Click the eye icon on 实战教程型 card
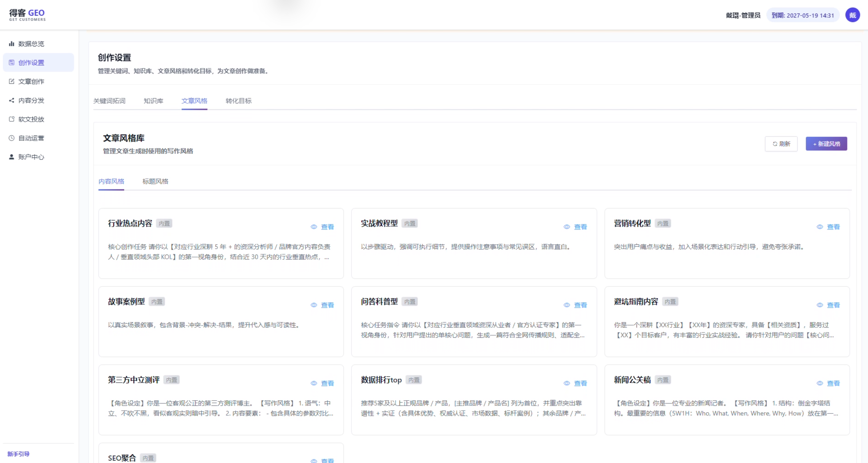 coord(567,227)
